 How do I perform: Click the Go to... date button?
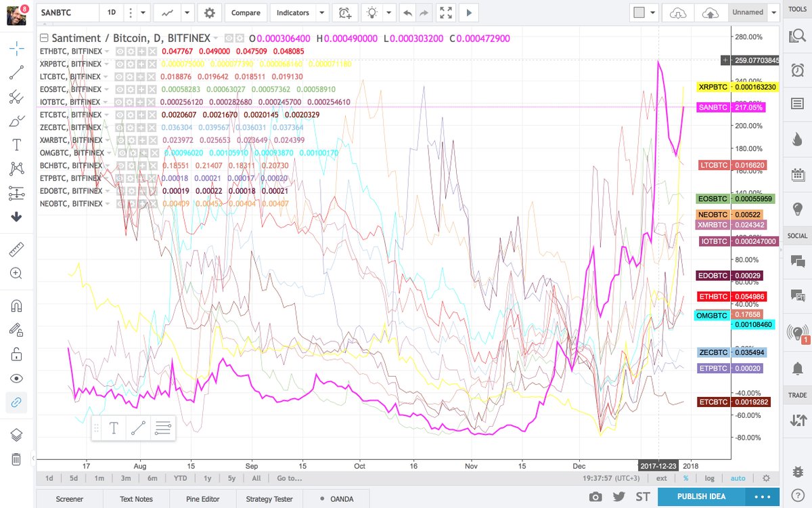coord(288,478)
